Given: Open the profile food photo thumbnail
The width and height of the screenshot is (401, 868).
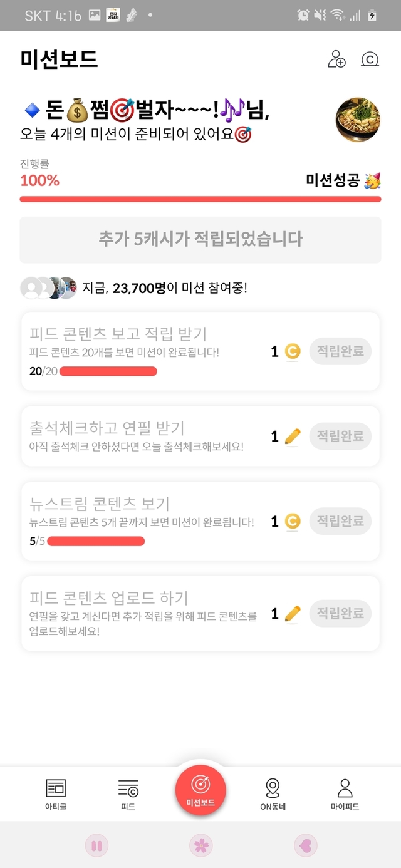Looking at the screenshot, I should pos(358,120).
